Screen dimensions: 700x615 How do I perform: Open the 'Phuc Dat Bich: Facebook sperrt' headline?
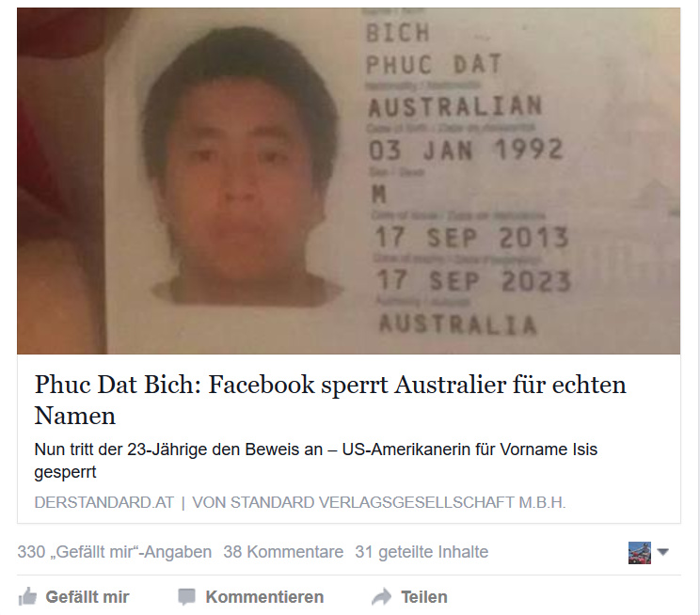click(x=330, y=400)
